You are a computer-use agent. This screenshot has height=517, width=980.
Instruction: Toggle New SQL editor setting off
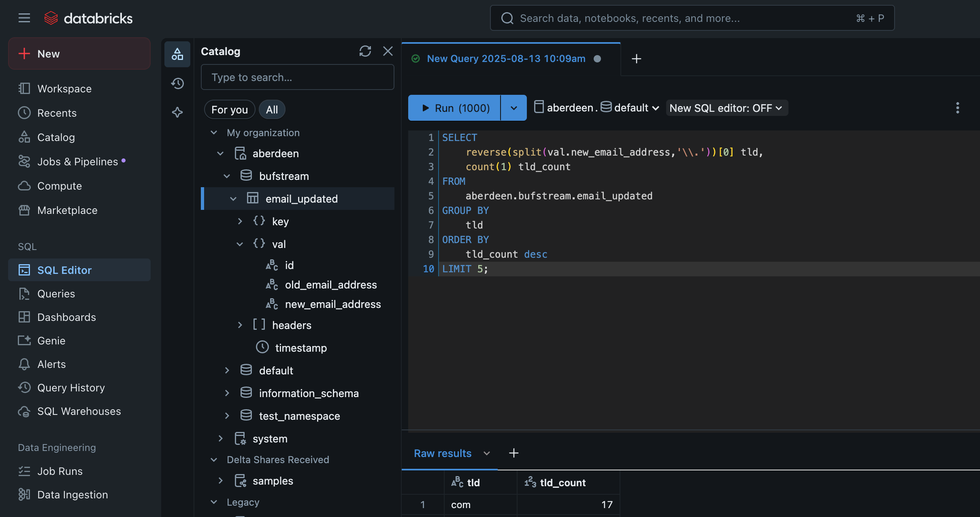tap(726, 108)
